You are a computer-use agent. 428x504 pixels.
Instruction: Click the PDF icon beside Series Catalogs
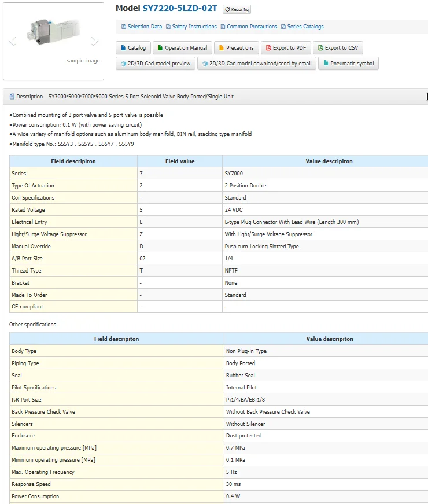[283, 27]
